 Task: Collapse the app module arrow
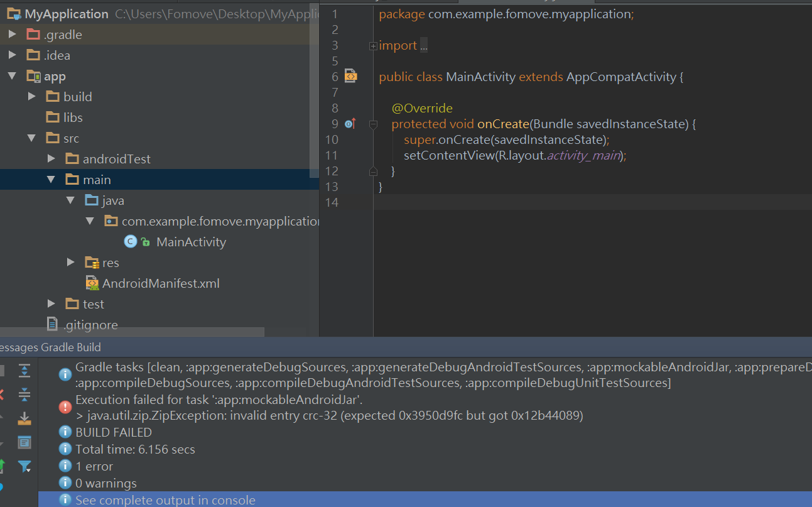(x=12, y=76)
